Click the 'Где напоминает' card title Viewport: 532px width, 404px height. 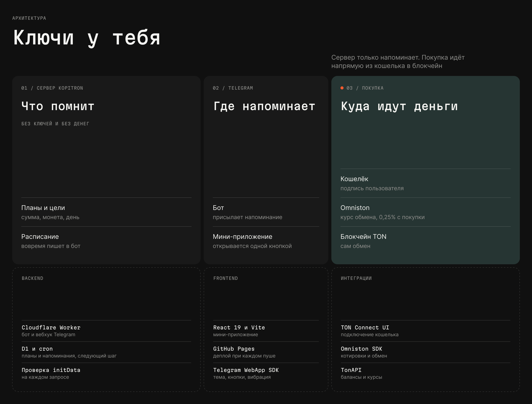click(264, 106)
